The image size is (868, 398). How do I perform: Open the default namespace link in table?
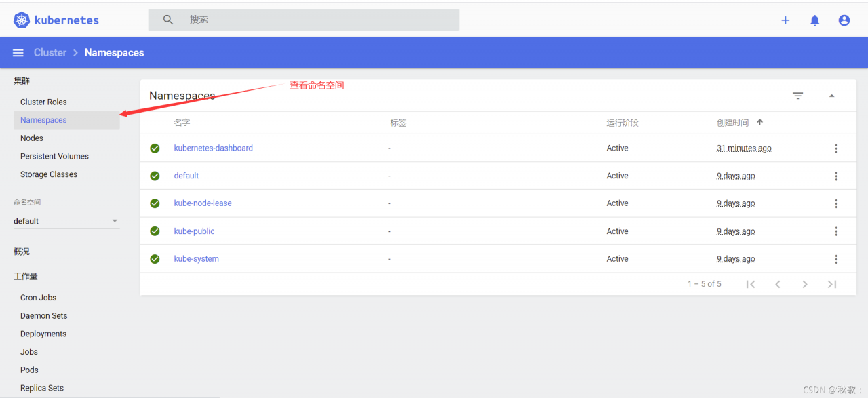186,176
